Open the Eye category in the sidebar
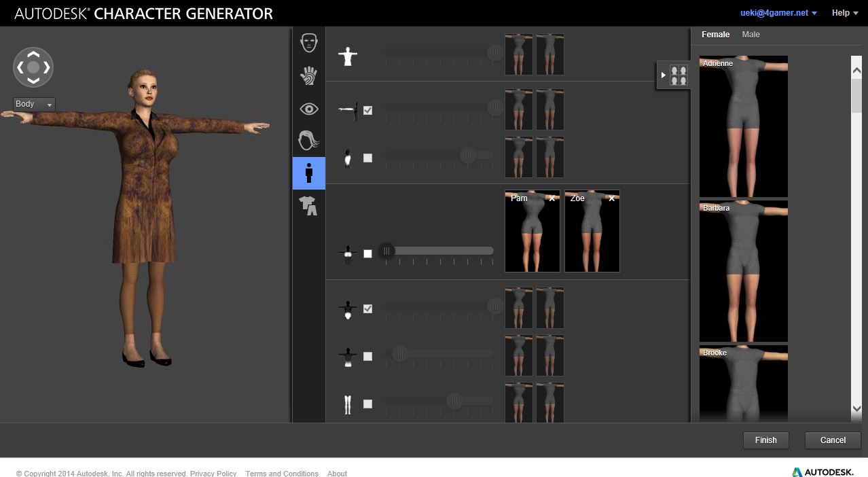868x477 pixels. [x=309, y=108]
